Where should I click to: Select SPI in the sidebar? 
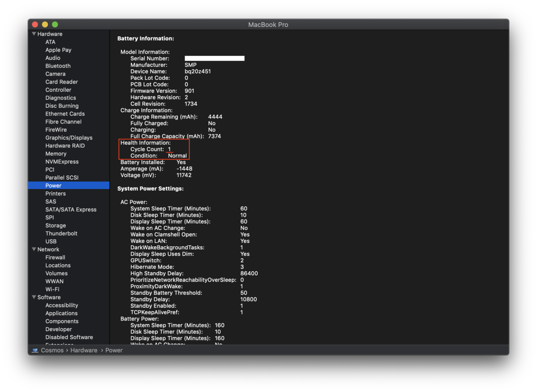(x=50, y=218)
